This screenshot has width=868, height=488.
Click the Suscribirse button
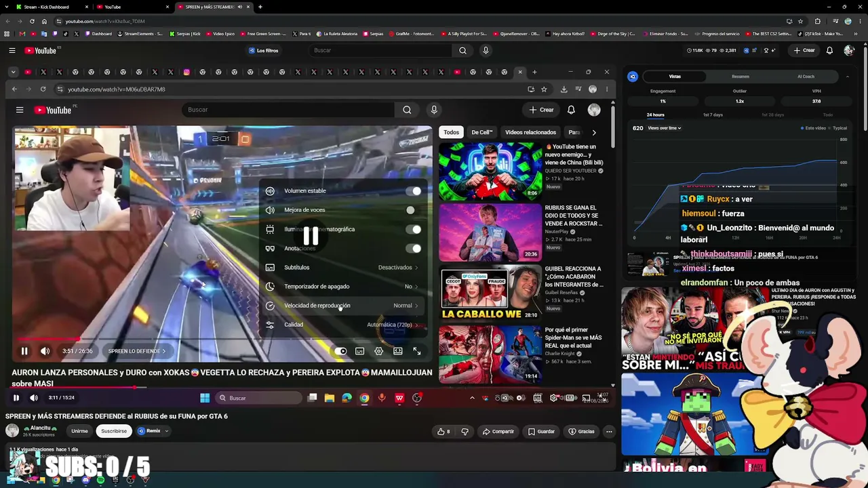pyautogui.click(x=114, y=431)
